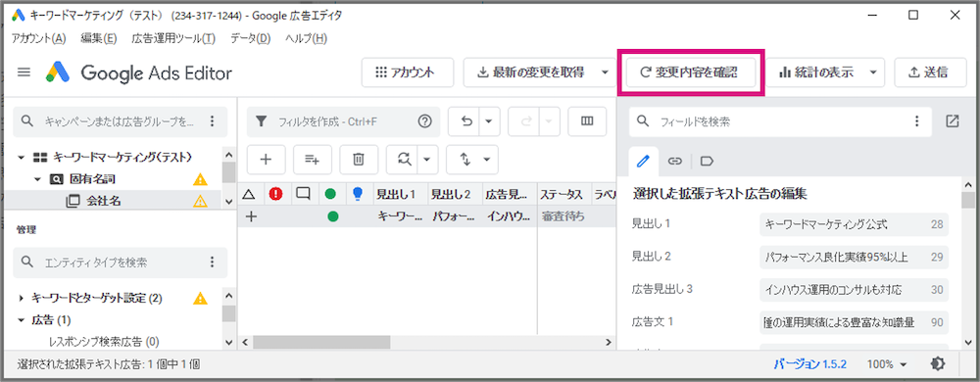
Task: Open the 編集(E) menu
Action: 99,39
